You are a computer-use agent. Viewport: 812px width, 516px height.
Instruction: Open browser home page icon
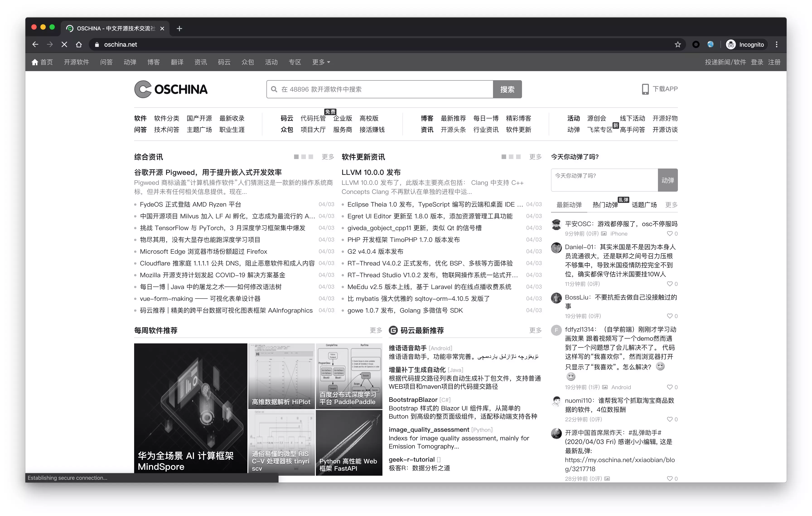[x=79, y=44]
